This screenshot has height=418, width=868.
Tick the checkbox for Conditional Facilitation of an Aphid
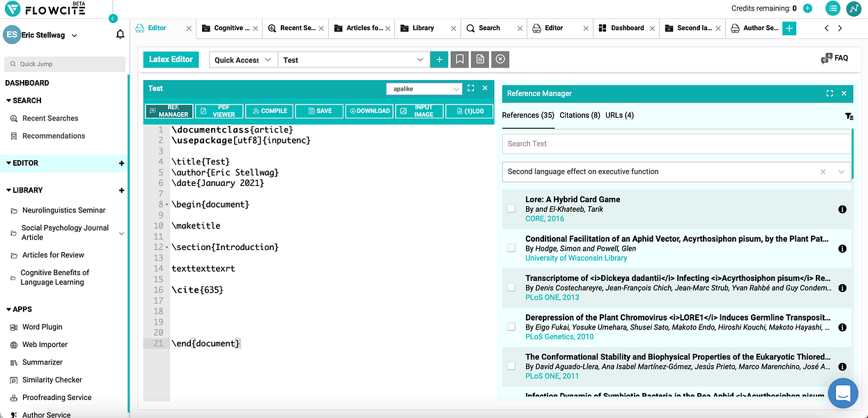(511, 248)
